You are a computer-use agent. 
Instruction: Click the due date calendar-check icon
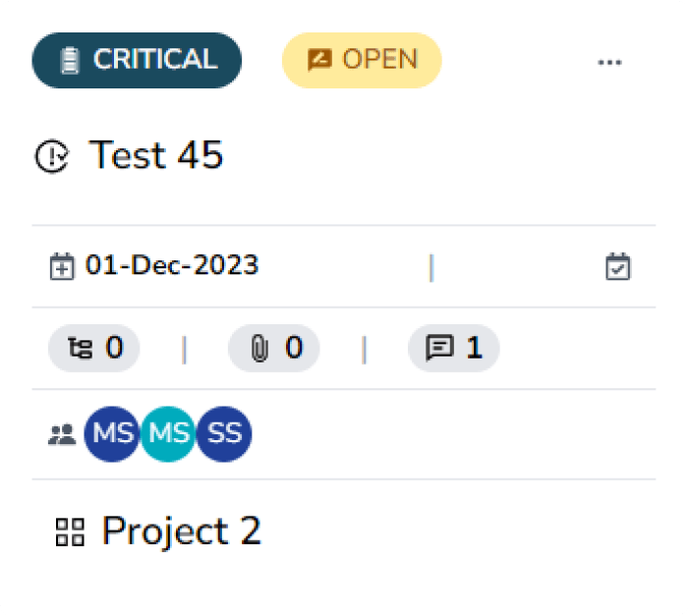pos(618,266)
